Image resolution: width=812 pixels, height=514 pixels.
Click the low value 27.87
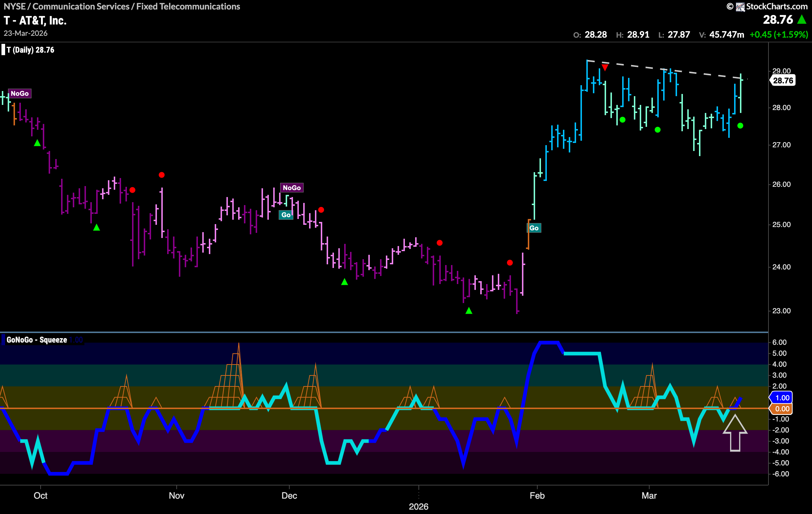[x=678, y=35]
